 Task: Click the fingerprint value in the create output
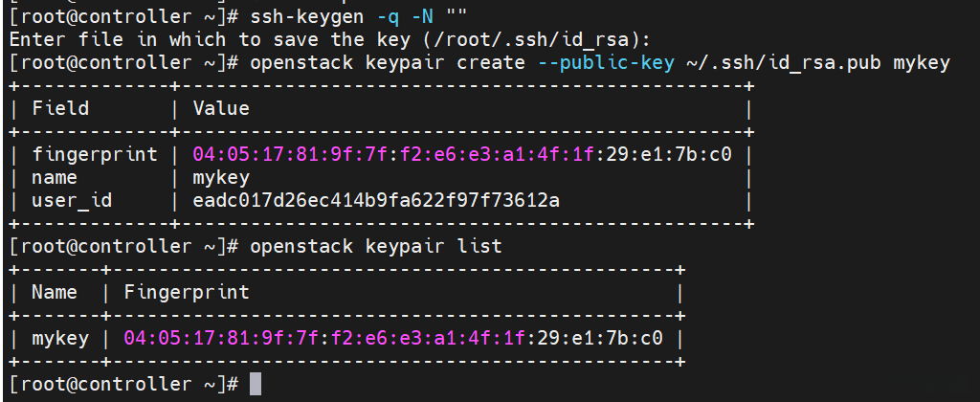point(462,154)
